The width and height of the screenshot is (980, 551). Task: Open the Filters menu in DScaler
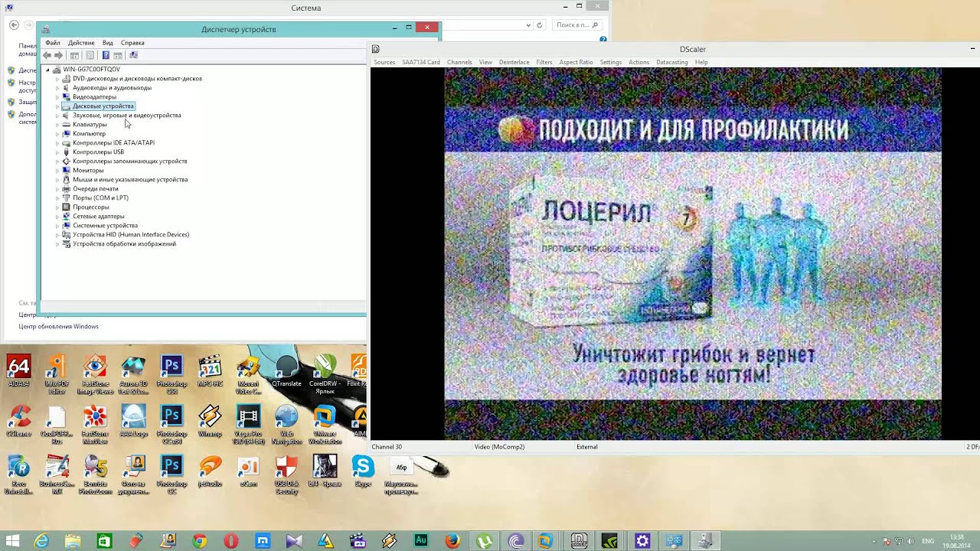544,62
